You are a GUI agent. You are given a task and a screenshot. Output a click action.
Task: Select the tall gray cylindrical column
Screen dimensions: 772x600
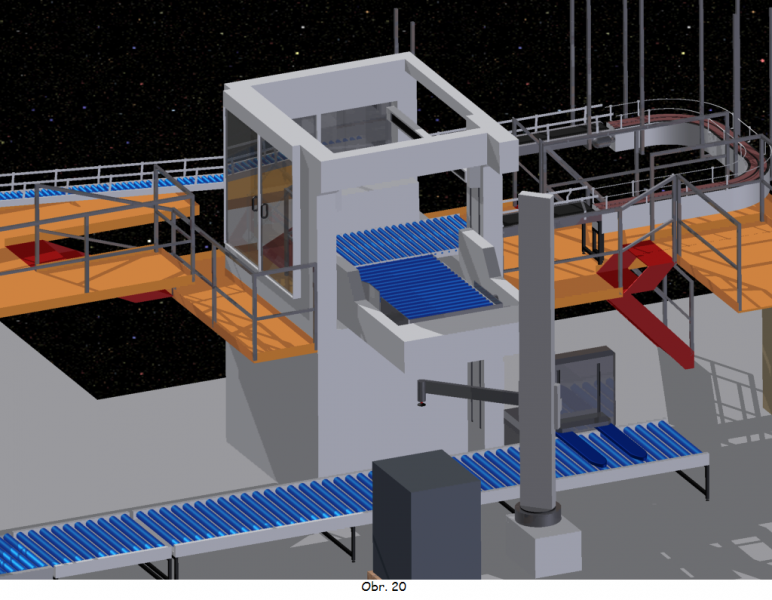coord(537,359)
